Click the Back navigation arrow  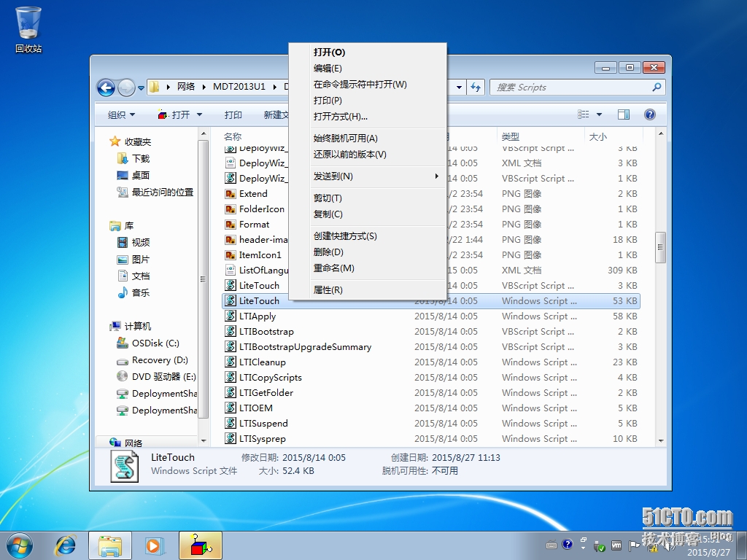point(106,87)
